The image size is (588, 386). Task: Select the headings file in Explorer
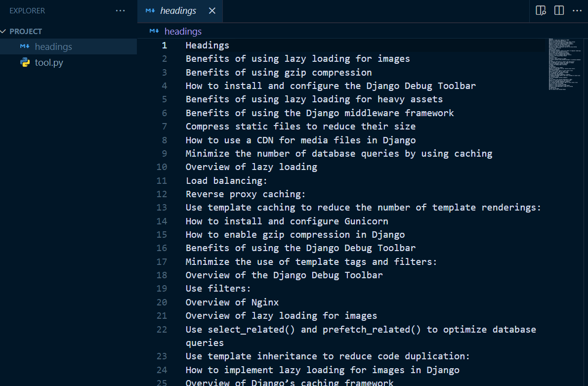[x=69, y=46]
